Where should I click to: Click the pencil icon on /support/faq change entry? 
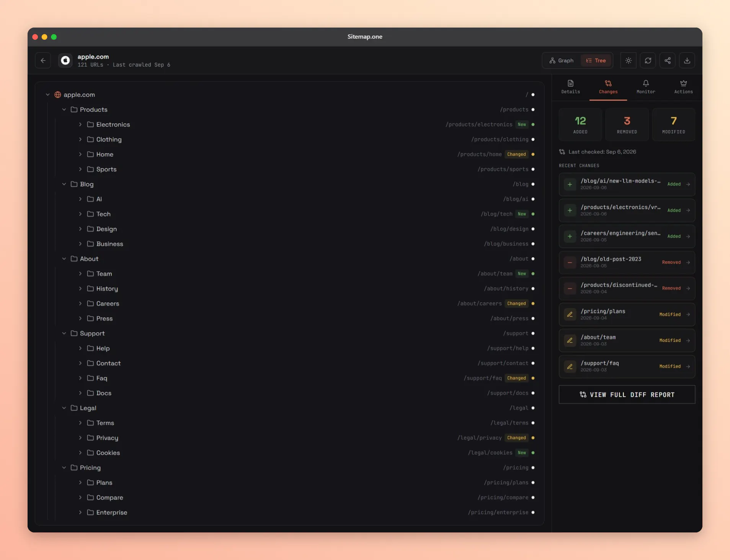(570, 366)
